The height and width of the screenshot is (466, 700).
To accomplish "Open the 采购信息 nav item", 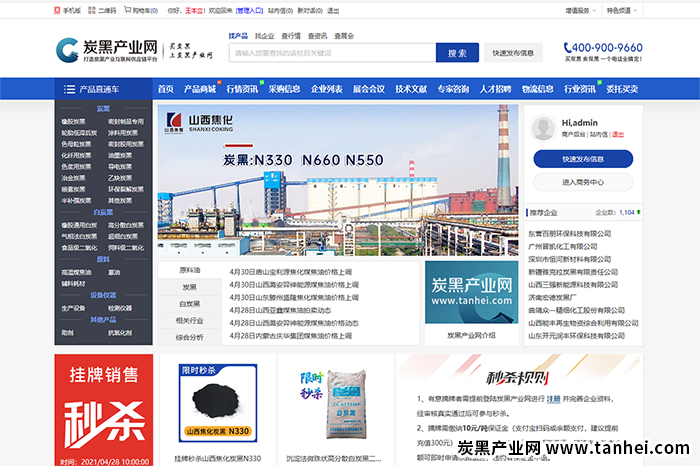I will [284, 89].
